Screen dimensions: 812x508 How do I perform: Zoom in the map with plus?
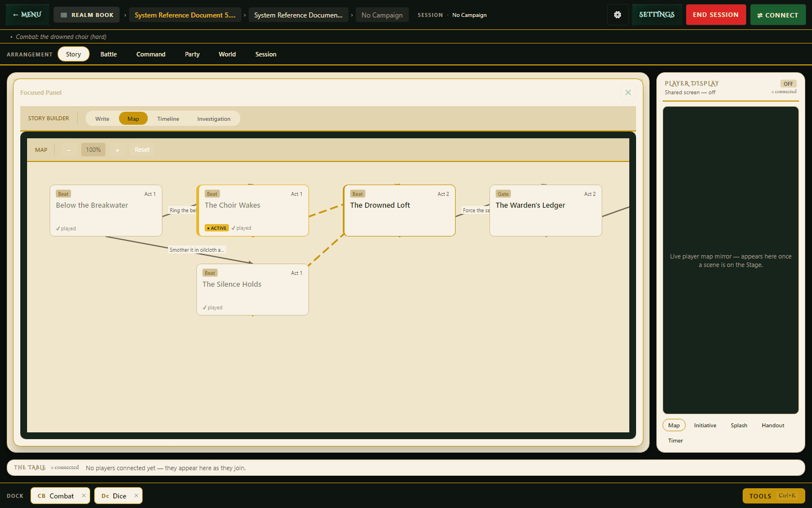(x=117, y=150)
